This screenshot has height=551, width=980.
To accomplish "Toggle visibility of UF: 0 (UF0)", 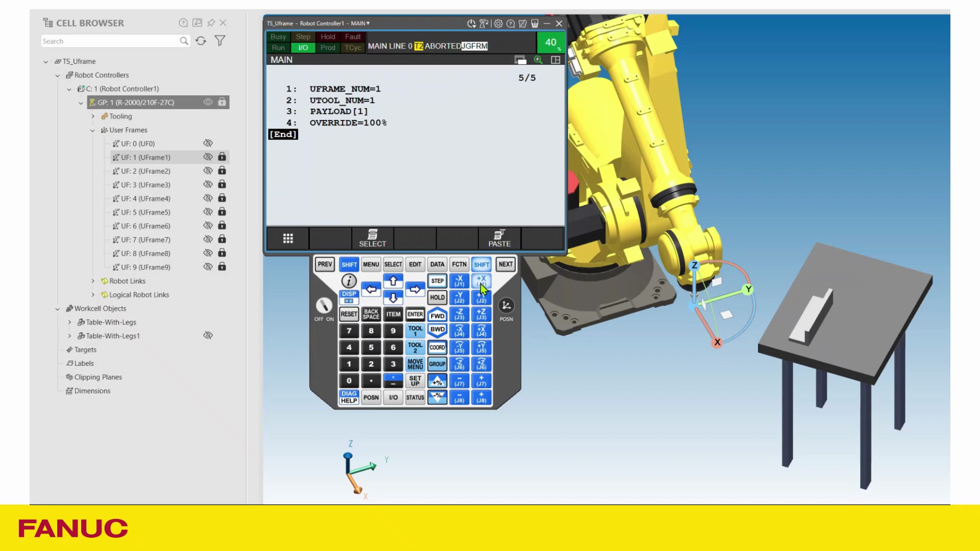I will 208,143.
